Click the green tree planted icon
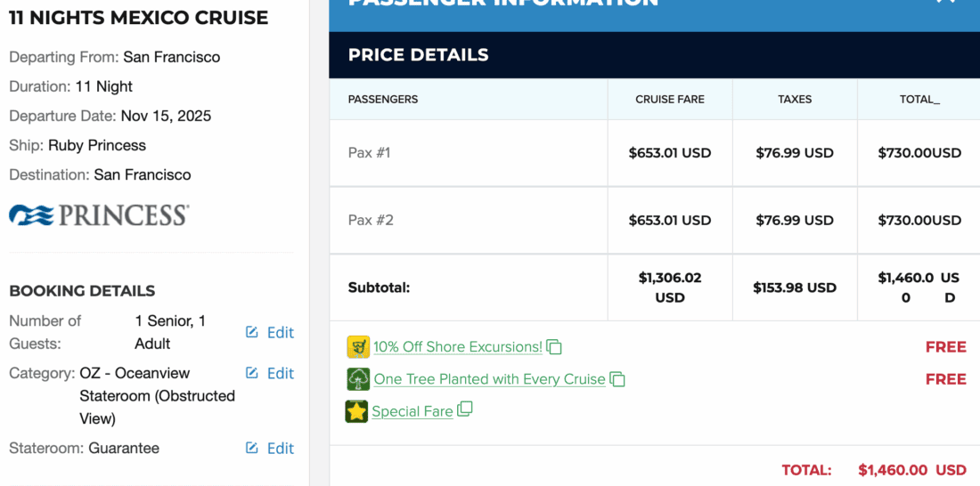This screenshot has height=486, width=980. click(358, 379)
